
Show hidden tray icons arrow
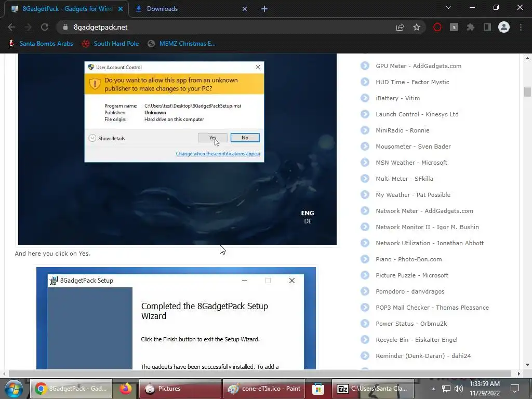pyautogui.click(x=433, y=389)
